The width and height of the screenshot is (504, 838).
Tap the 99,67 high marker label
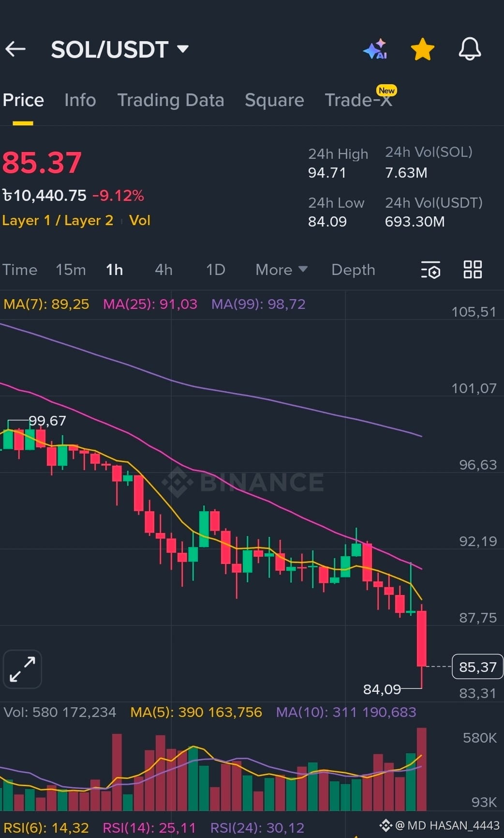tap(47, 421)
